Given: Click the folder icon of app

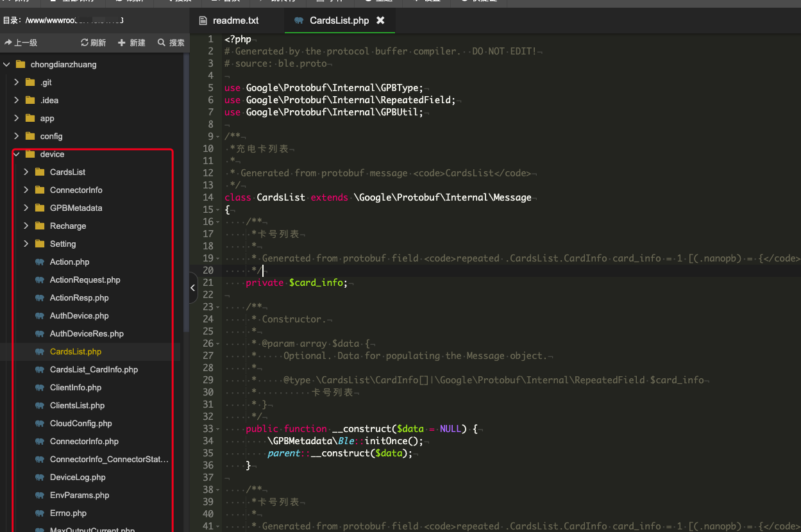Looking at the screenshot, I should point(30,118).
